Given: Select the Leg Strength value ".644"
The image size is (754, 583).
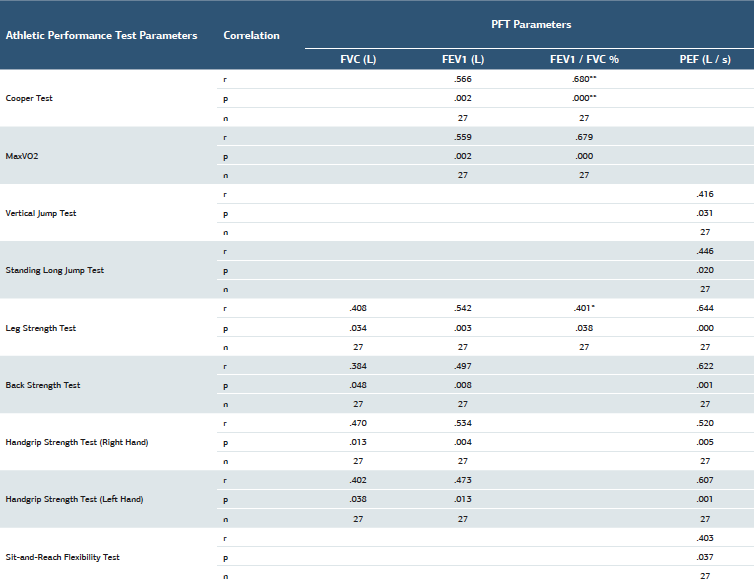Looking at the screenshot, I should click(705, 308).
